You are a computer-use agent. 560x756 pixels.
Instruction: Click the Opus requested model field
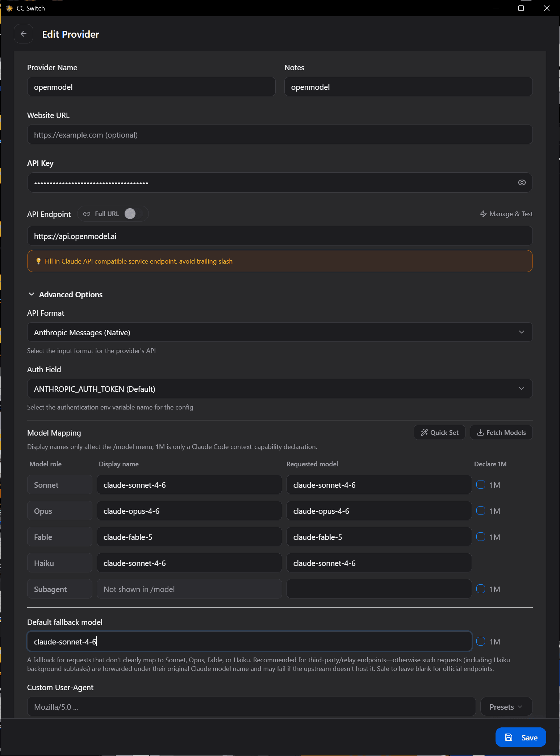coord(379,511)
